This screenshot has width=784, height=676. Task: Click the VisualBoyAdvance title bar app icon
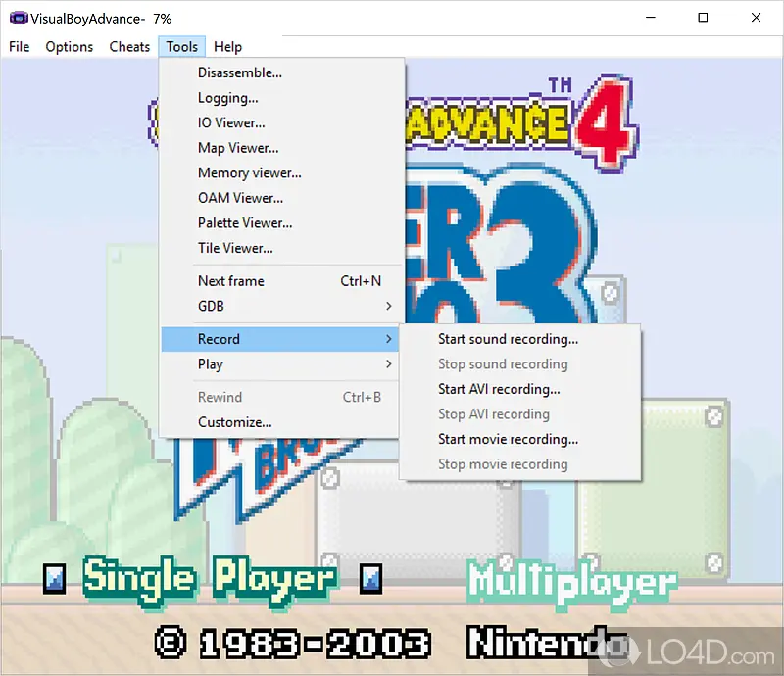click(18, 18)
